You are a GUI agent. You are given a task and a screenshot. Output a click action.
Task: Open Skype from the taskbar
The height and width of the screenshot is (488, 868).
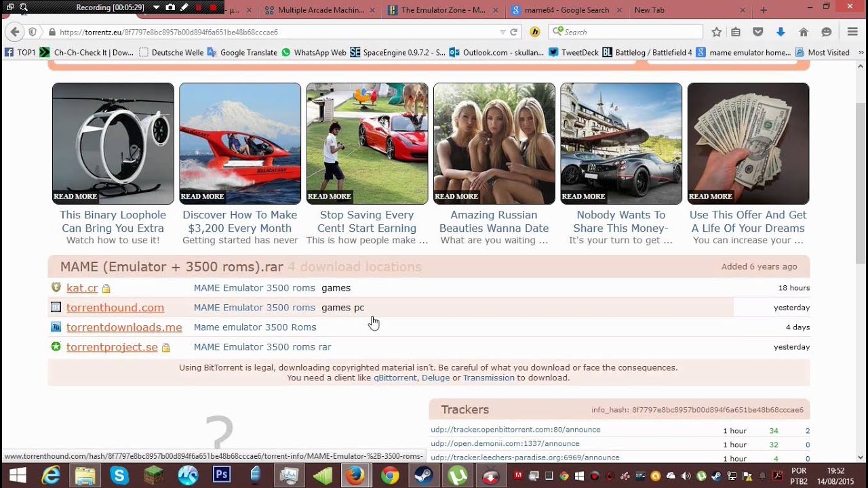pos(119,476)
